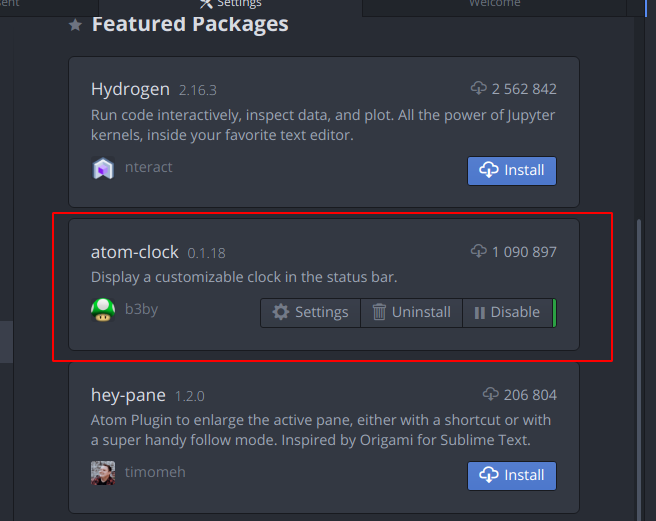Click the hey-pane download count icon
Screen dimensions: 656x521
(491, 394)
